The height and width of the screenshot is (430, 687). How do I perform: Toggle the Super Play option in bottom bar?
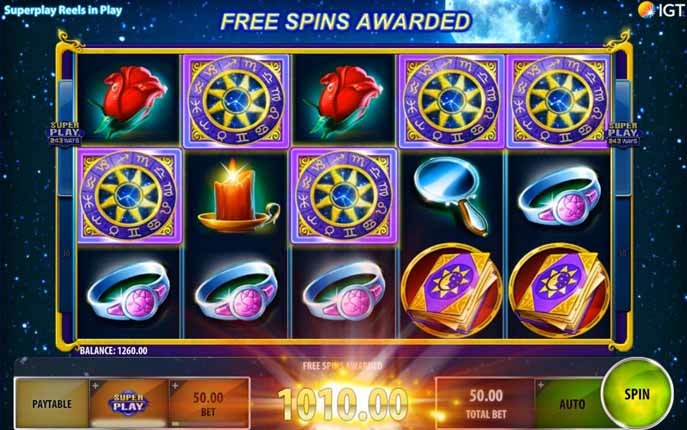coord(129,404)
